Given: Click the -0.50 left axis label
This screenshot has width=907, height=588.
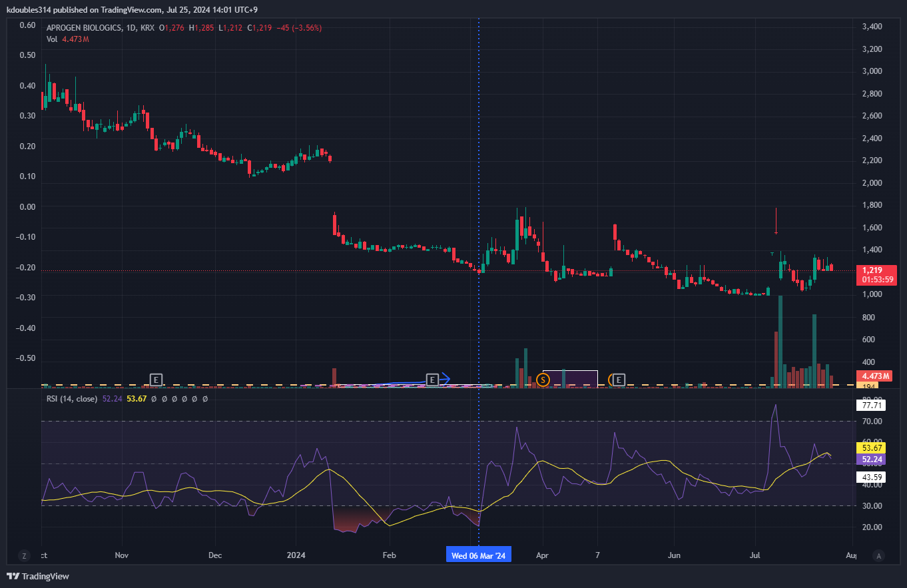Looking at the screenshot, I should coord(27,358).
